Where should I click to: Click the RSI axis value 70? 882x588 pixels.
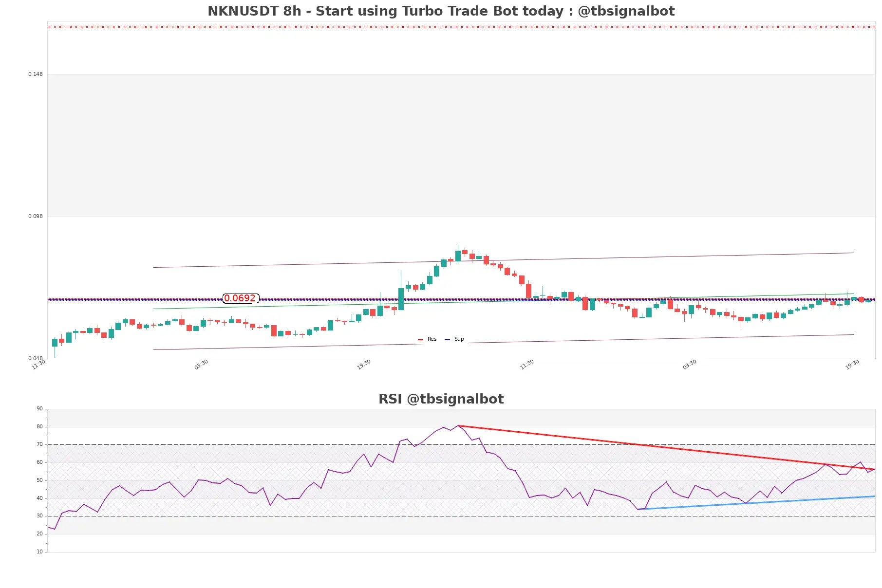point(39,444)
